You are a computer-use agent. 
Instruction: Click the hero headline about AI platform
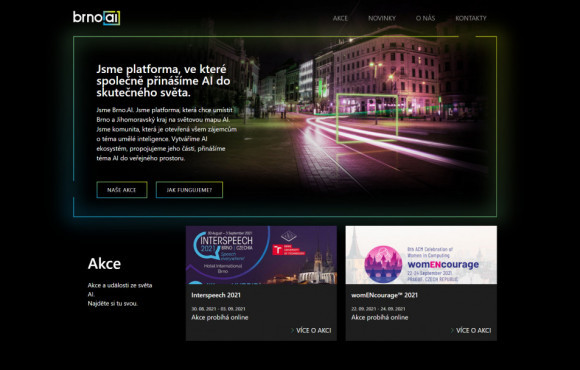coord(163,81)
